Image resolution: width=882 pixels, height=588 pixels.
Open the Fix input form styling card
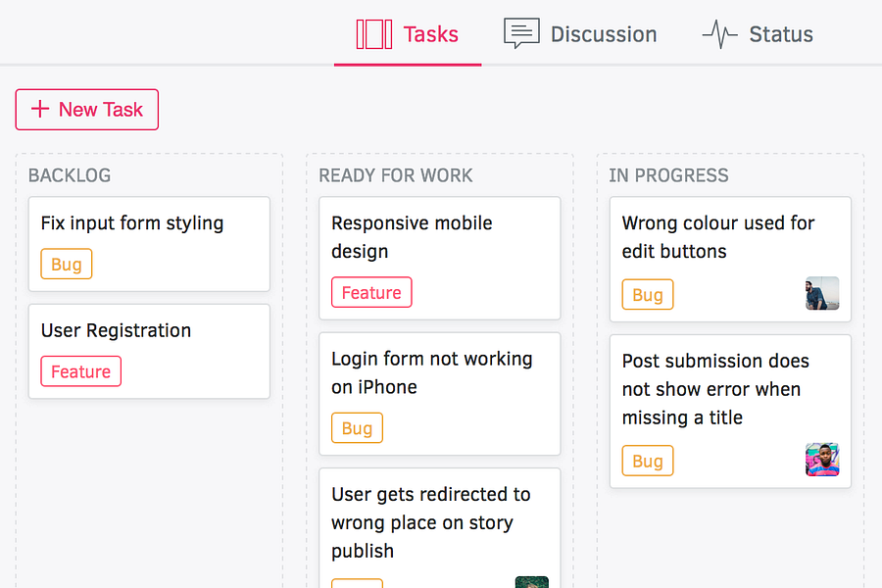(x=149, y=223)
